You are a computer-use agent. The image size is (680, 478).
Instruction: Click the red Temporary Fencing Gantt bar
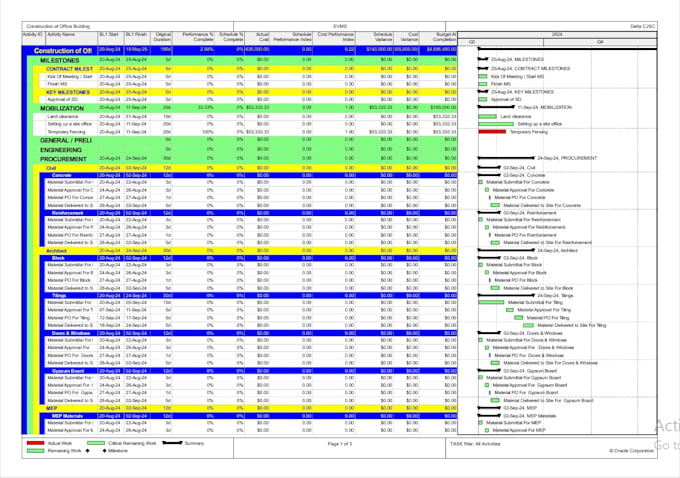point(492,131)
